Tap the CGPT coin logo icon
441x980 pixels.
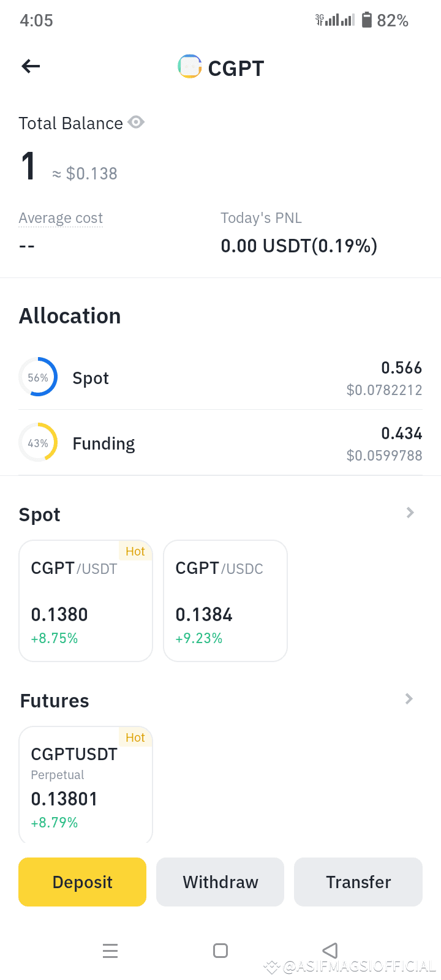tap(190, 66)
